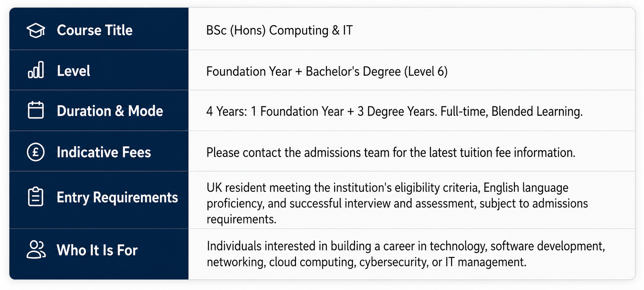Click the career in technology description line
The width and height of the screenshot is (644, 290).
click(406, 246)
